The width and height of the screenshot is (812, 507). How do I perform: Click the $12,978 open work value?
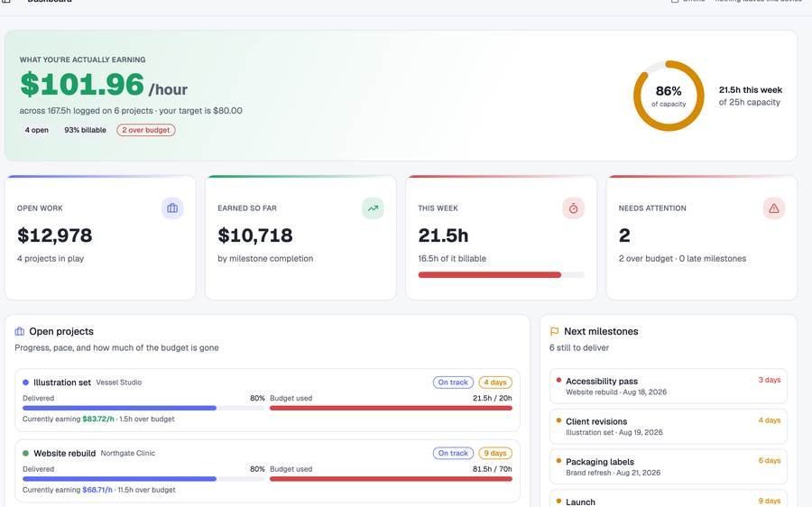[55, 235]
